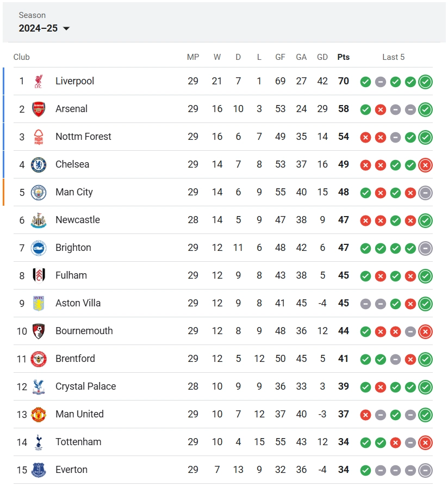Click Man City's latest draw result icon
The width and height of the screenshot is (448, 486).
pyautogui.click(x=425, y=193)
